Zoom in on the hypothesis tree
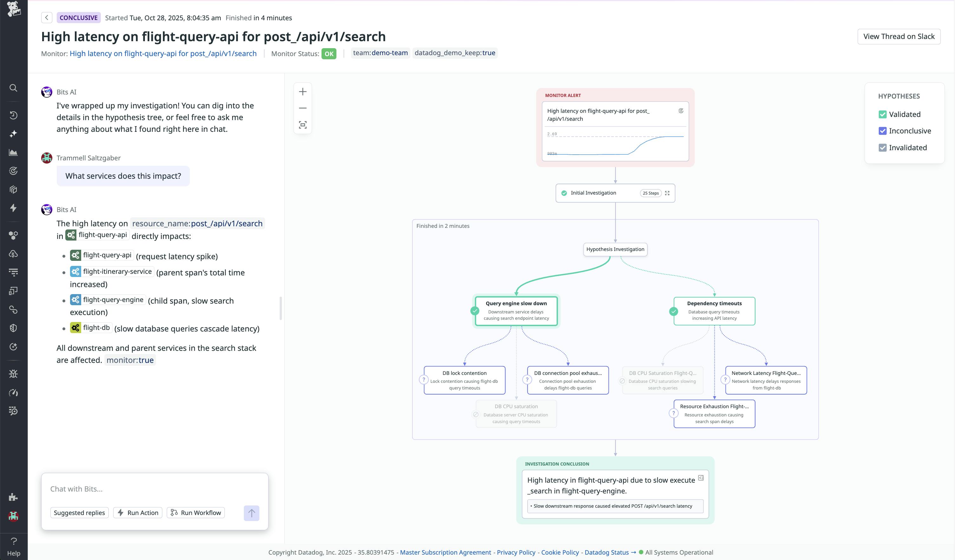The height and width of the screenshot is (560, 955). point(303,91)
